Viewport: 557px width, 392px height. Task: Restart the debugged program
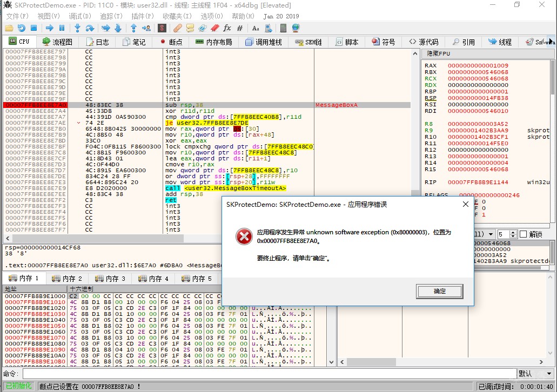tap(21, 28)
